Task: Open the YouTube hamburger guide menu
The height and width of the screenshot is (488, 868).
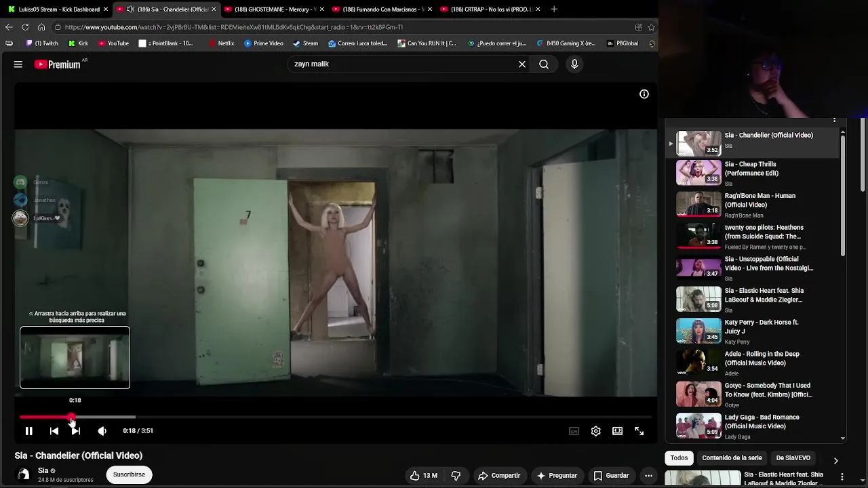Action: [18, 64]
